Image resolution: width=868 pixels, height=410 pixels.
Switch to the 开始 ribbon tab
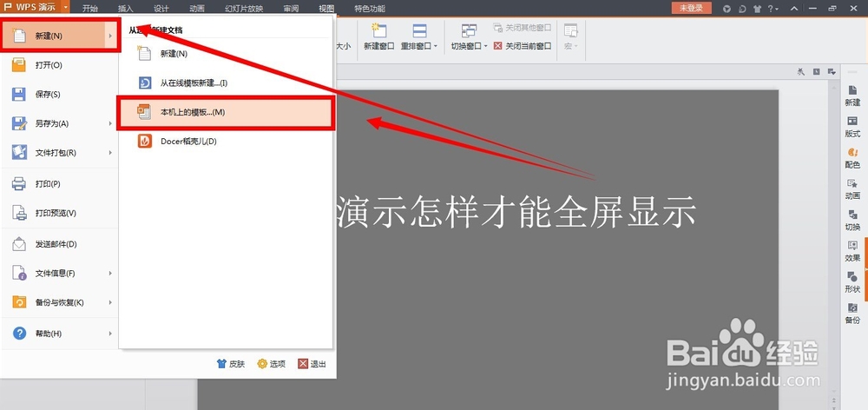pos(90,9)
